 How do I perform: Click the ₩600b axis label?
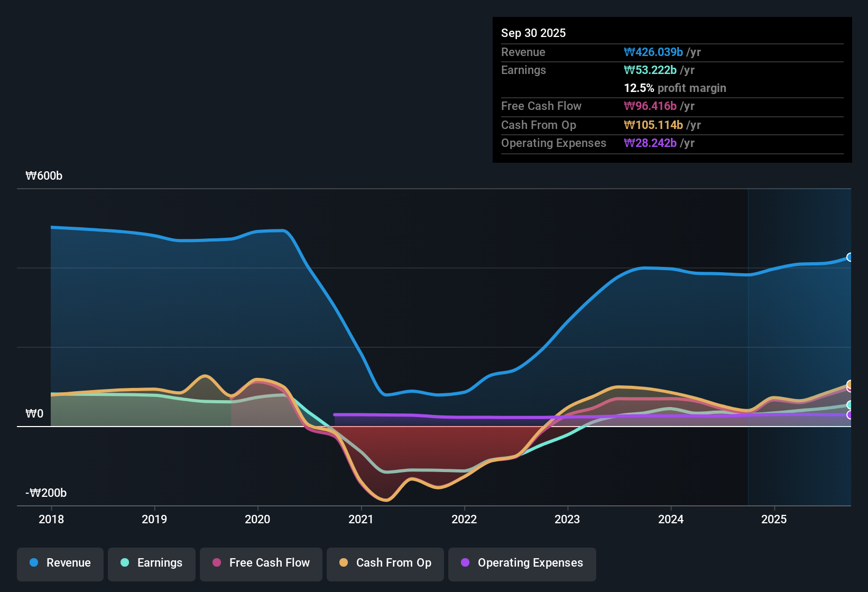click(x=44, y=175)
